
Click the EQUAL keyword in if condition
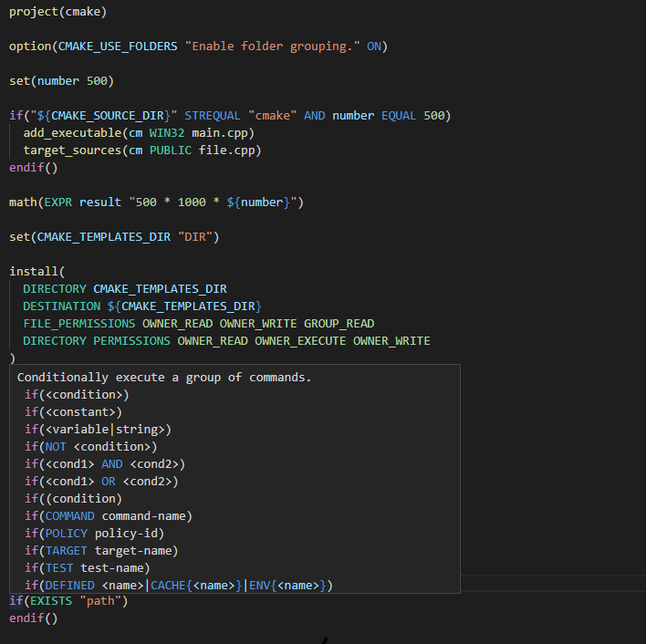(x=399, y=115)
